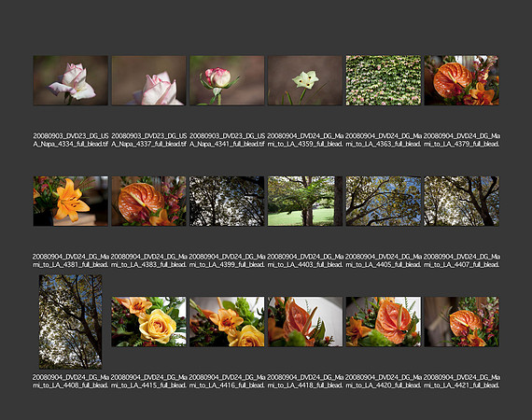Screen dimensions: 532x420
Task: Click filename label mi_to_LA_4416_full_bleed
Action: click(x=227, y=385)
